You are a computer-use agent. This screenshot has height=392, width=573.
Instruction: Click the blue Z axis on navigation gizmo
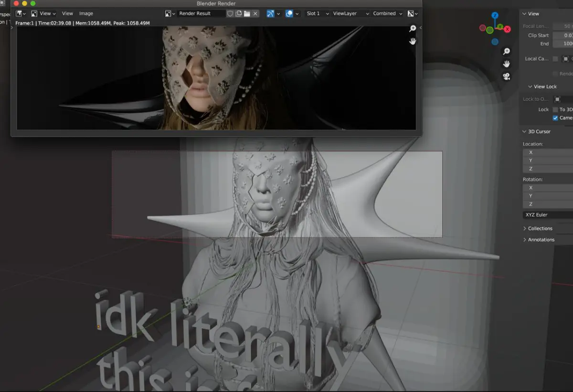[x=495, y=16]
